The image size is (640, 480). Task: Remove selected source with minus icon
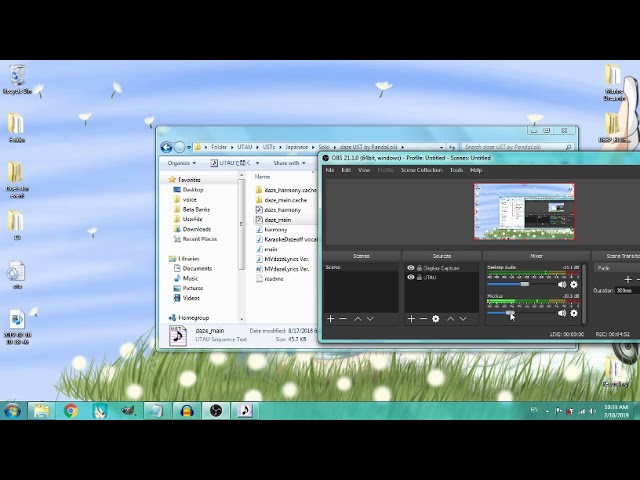pos(423,319)
